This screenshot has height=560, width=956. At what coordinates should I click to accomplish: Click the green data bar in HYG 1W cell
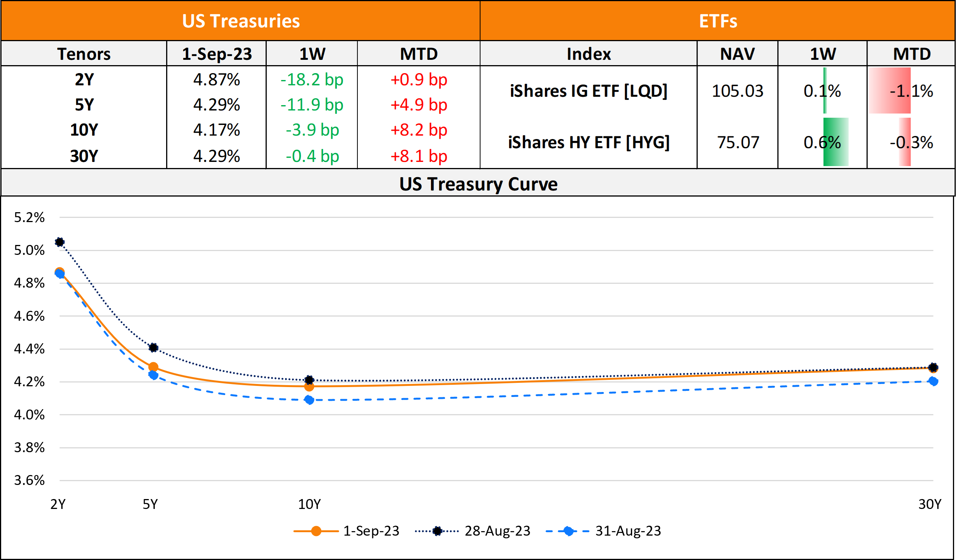(x=835, y=142)
